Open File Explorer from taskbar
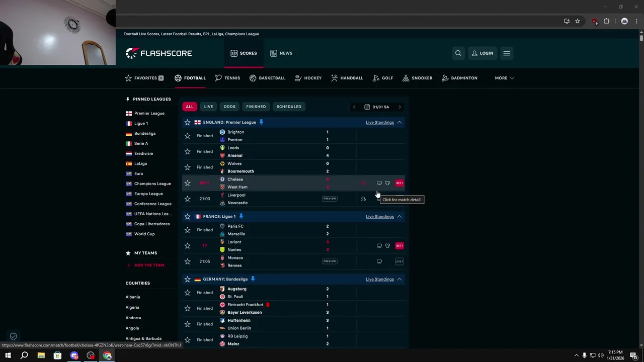This screenshot has height=362, width=644. pyautogui.click(x=41, y=355)
